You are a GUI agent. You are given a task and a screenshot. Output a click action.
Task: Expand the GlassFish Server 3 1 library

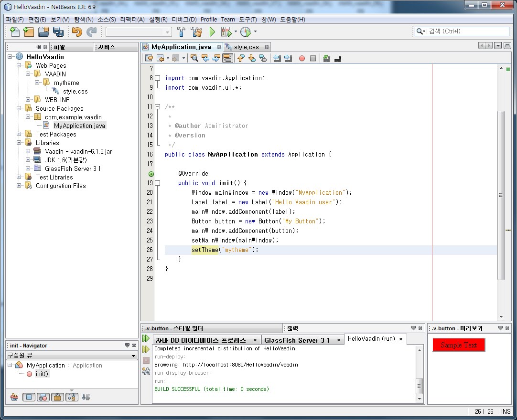pyautogui.click(x=28, y=168)
